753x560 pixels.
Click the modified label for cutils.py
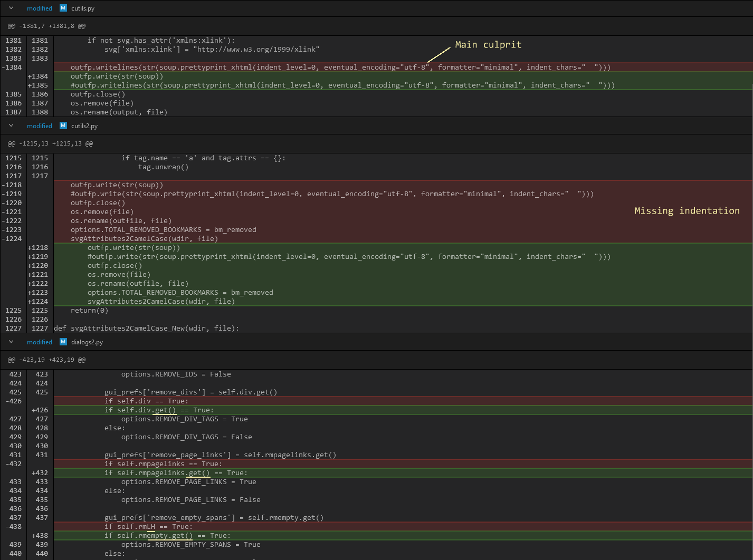tap(40, 8)
